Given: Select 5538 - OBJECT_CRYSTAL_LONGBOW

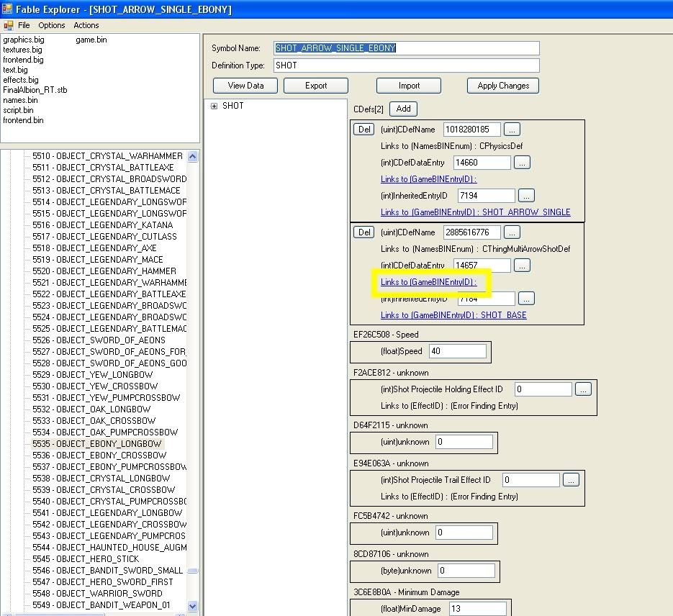Looking at the screenshot, I should (x=101, y=479).
